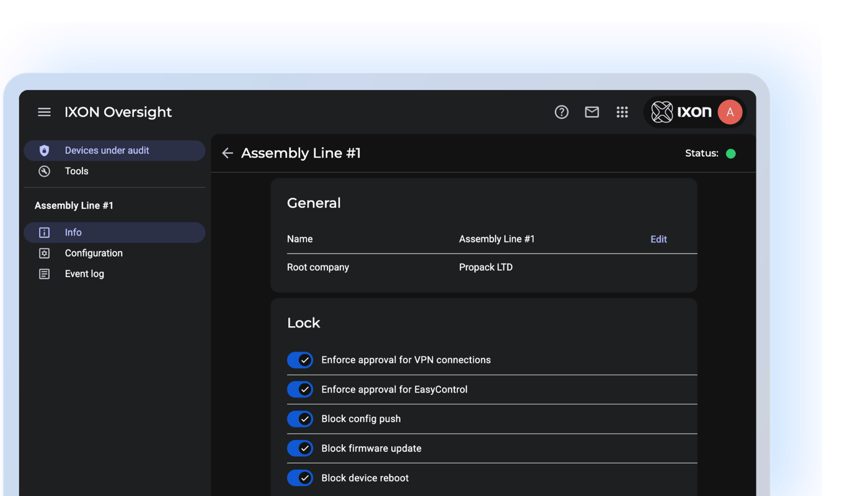Click the Propack LTD root company value

(485, 268)
